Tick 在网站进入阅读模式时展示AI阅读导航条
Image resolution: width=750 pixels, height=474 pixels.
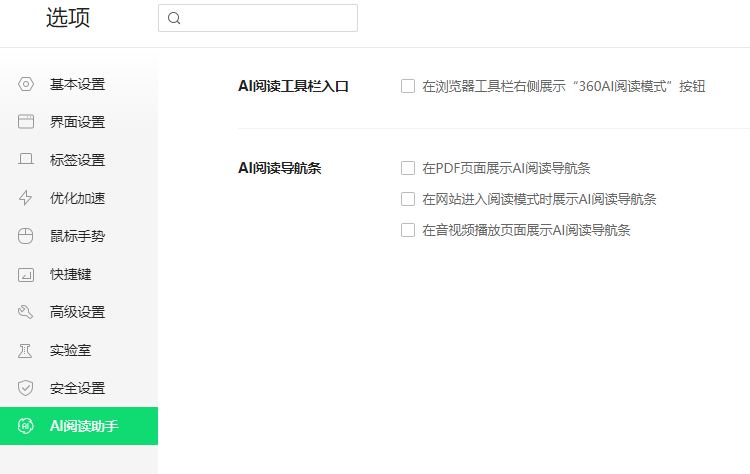408,199
